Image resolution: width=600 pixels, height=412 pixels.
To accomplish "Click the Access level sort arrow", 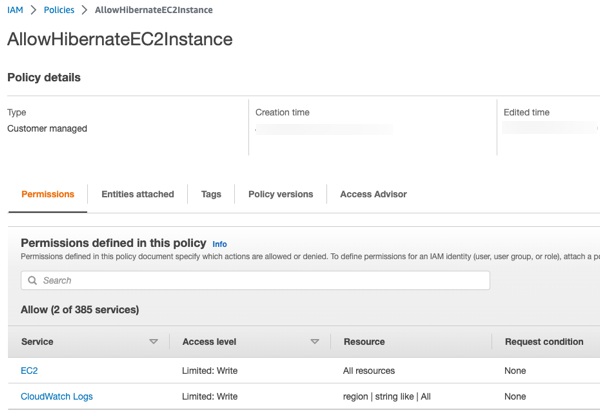I will click(x=314, y=342).
